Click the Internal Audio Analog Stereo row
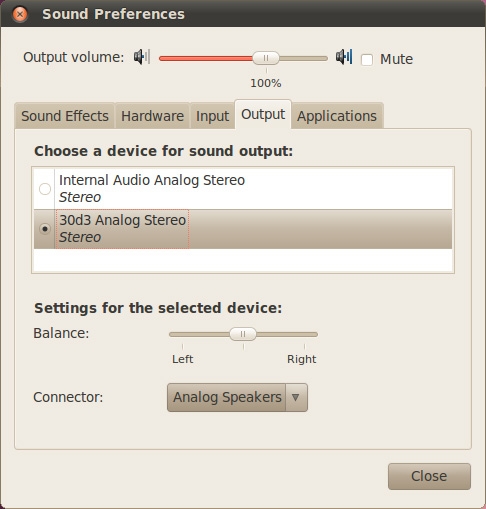 coord(243,189)
